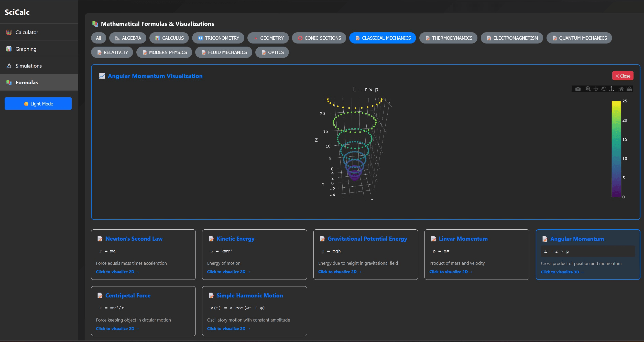Deselect the CLASSICAL MECHANICS filter
The height and width of the screenshot is (342, 644).
[383, 38]
